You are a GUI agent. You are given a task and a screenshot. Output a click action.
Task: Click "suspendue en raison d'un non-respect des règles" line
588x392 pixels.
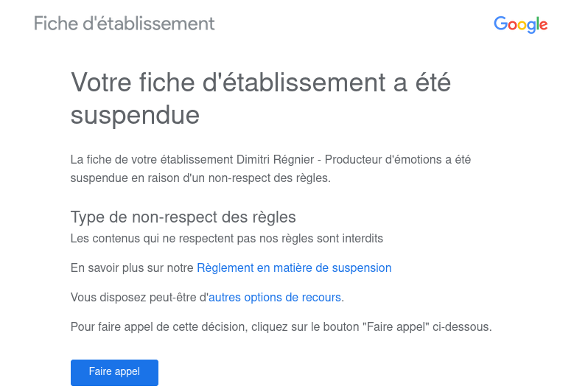(x=200, y=178)
